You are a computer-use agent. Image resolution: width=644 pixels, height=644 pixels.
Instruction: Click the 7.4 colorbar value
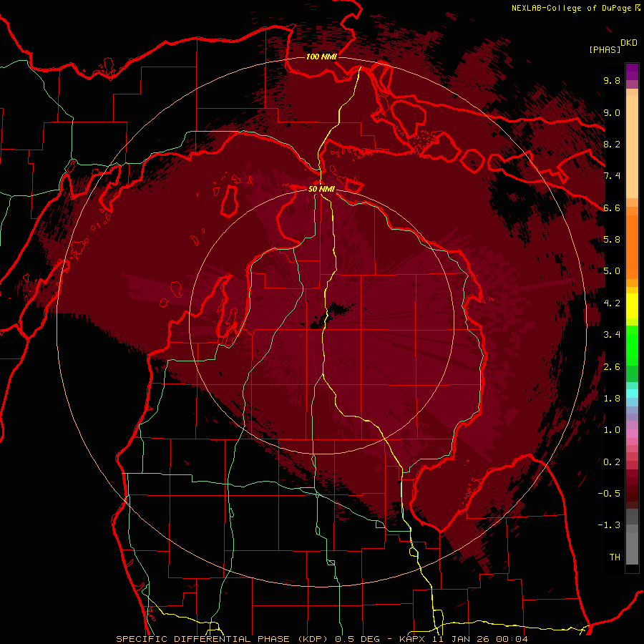tap(612, 176)
